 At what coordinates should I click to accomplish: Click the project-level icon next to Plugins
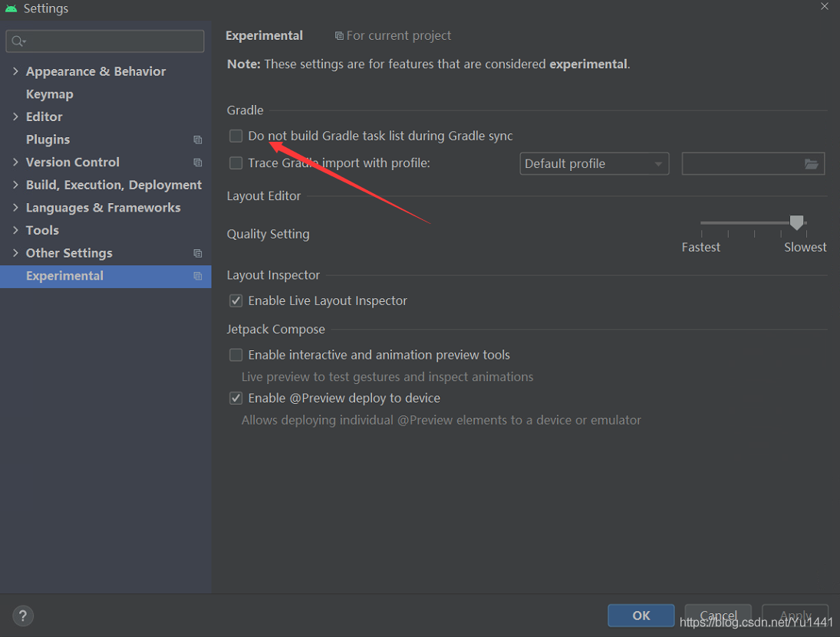point(198,140)
